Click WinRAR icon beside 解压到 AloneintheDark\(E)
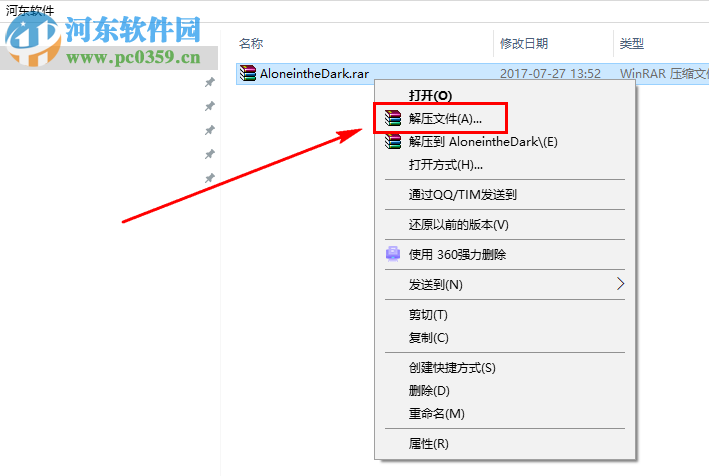709x476 pixels. click(x=393, y=141)
